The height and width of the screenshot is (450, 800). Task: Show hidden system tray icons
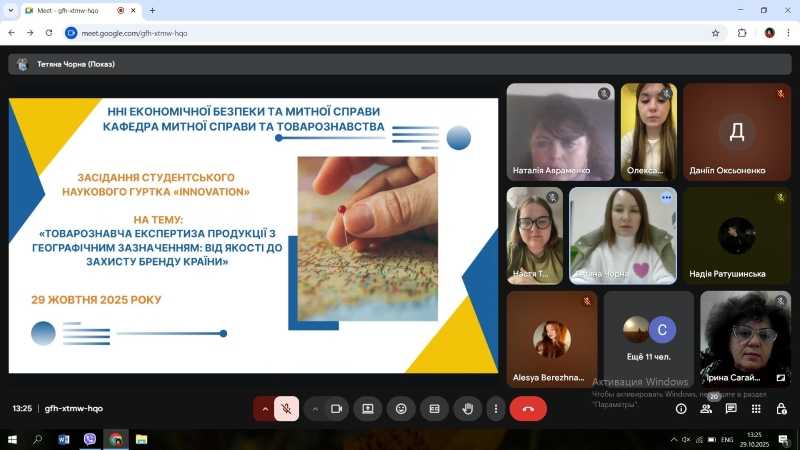coord(673,440)
